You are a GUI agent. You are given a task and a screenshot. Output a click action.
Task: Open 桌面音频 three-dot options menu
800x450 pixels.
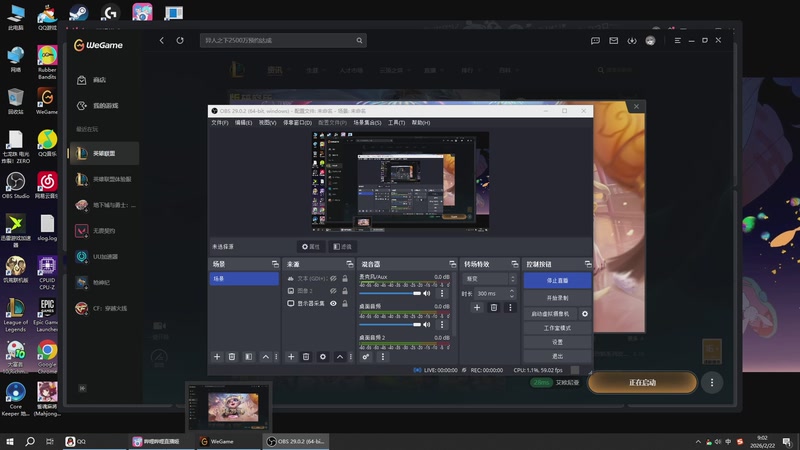(442, 324)
